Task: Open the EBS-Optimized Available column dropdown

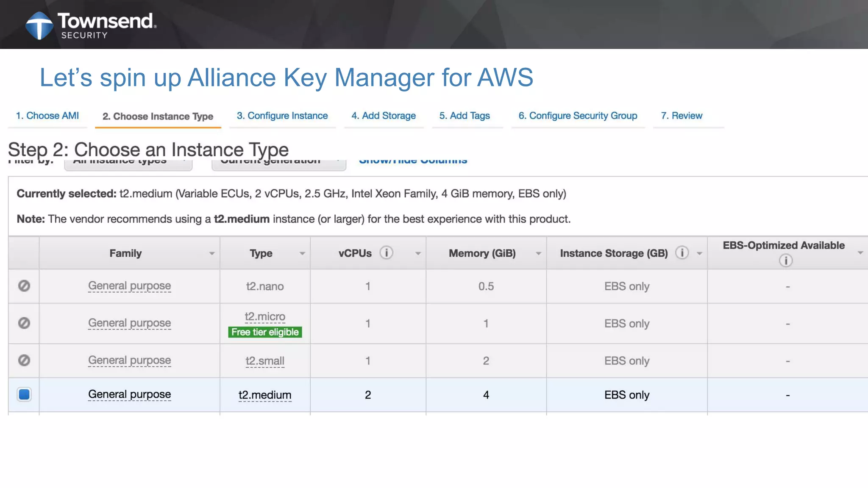Action: click(x=860, y=253)
